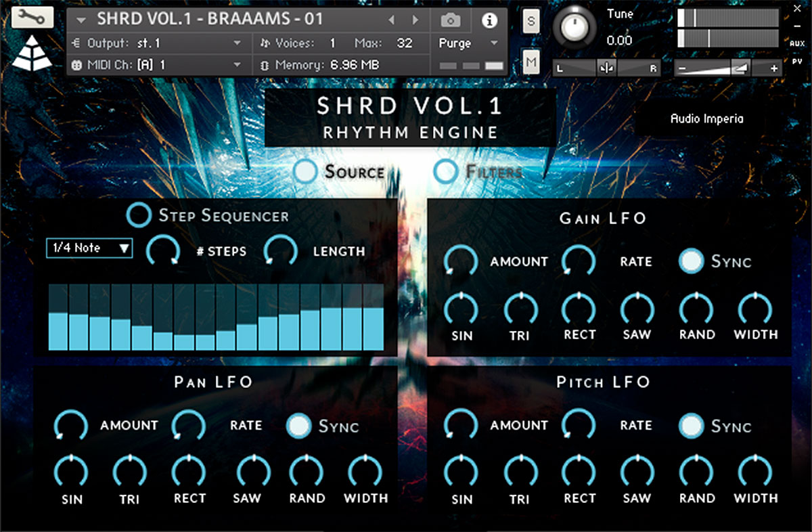This screenshot has width=812, height=532.
Task: Open the 1/4 Note rate dropdown
Action: 89,248
